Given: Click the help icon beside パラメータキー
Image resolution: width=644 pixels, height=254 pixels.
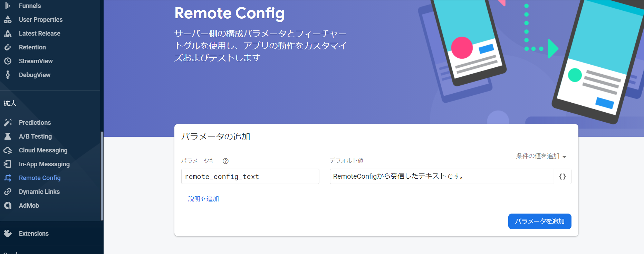Looking at the screenshot, I should 226,161.
